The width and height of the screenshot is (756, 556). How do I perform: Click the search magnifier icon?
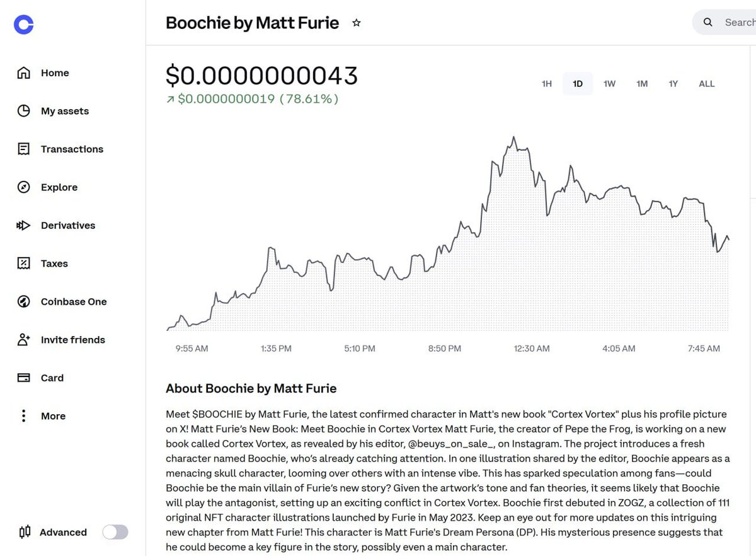[708, 23]
